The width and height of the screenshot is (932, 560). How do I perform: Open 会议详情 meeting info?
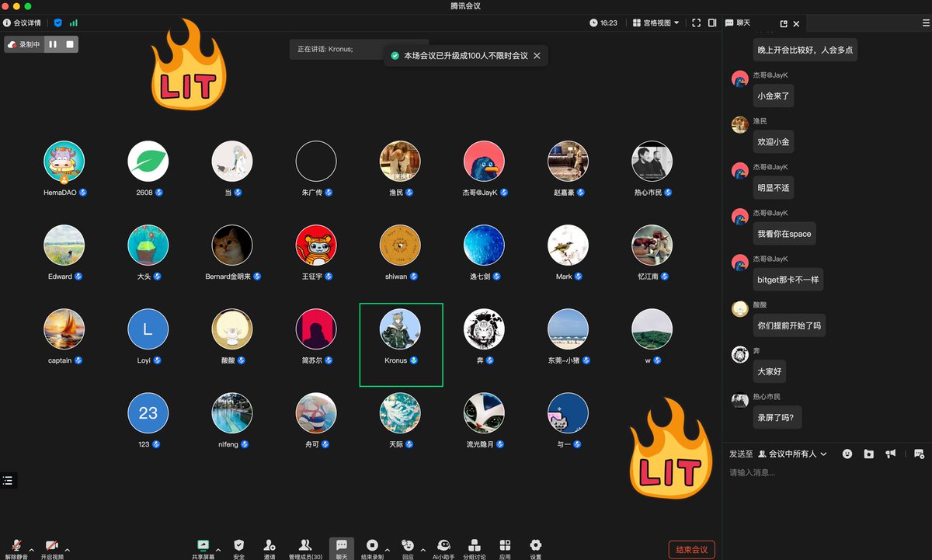(x=23, y=23)
